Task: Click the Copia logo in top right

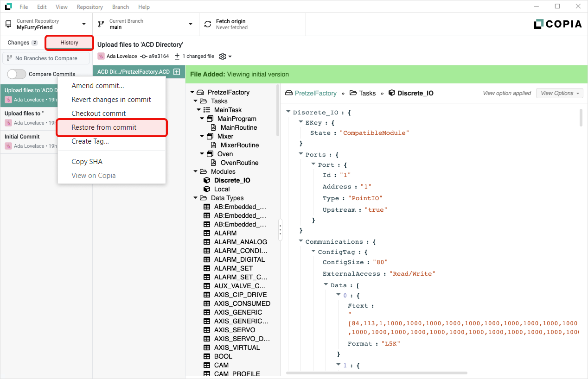Action: click(x=557, y=24)
